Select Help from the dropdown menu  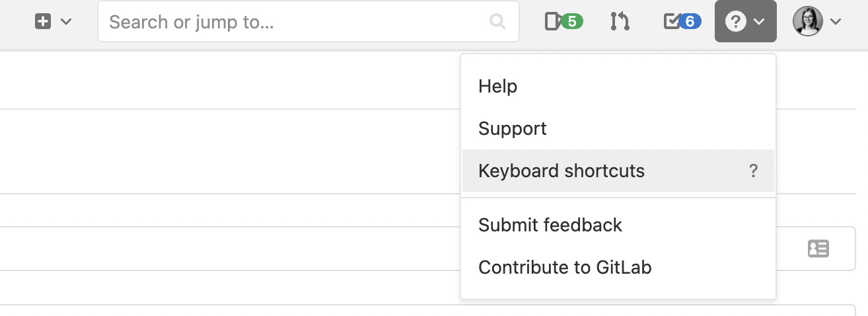click(498, 87)
